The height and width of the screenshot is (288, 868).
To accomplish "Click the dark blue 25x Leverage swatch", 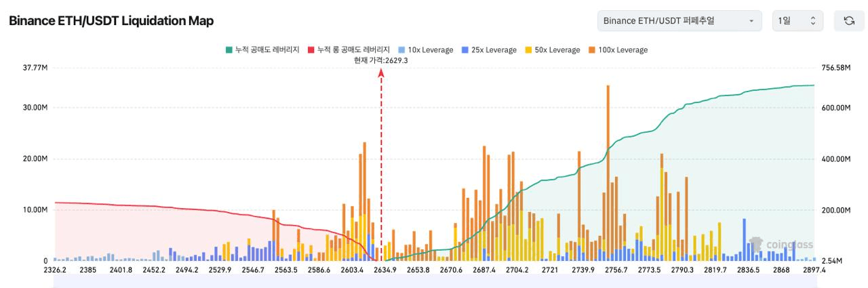I will [x=465, y=50].
